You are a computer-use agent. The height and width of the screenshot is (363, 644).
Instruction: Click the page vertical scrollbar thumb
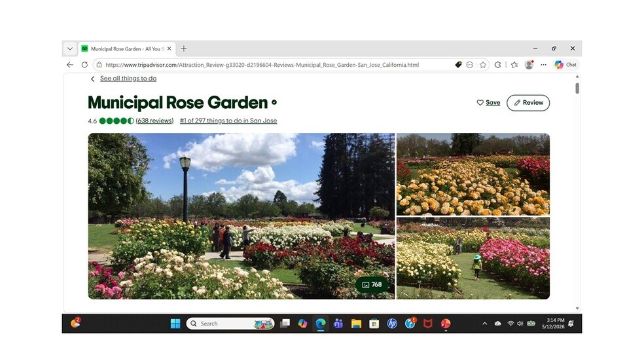click(x=577, y=88)
